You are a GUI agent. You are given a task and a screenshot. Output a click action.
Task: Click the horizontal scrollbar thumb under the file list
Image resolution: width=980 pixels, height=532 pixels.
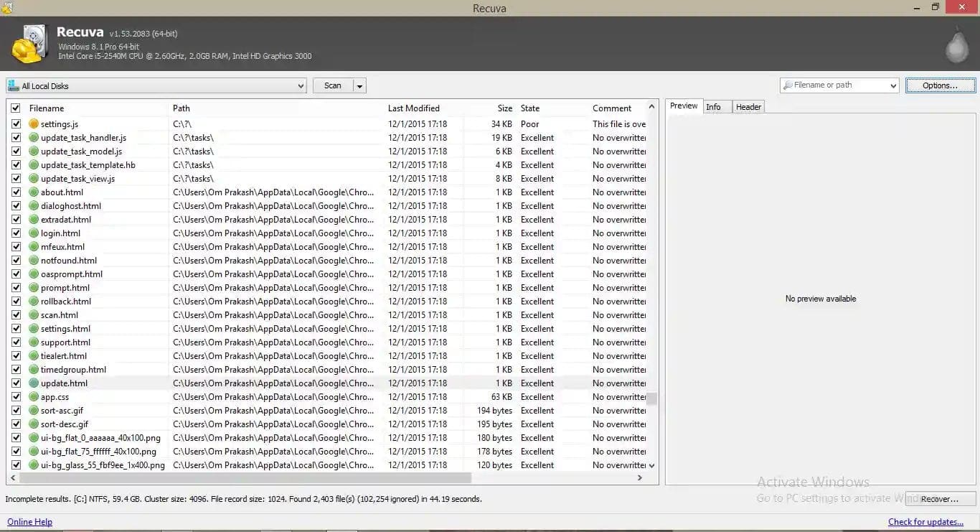point(244,477)
